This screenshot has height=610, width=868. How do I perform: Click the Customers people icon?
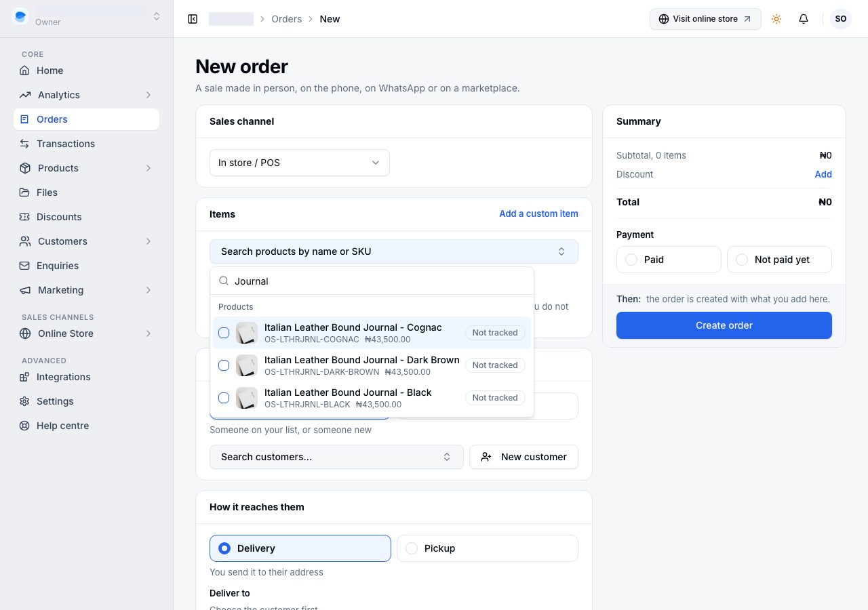[25, 241]
